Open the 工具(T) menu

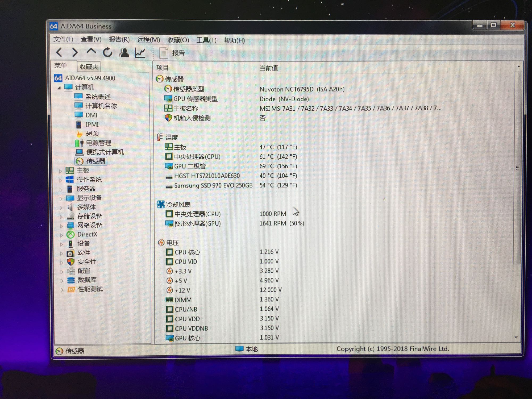[x=206, y=40]
